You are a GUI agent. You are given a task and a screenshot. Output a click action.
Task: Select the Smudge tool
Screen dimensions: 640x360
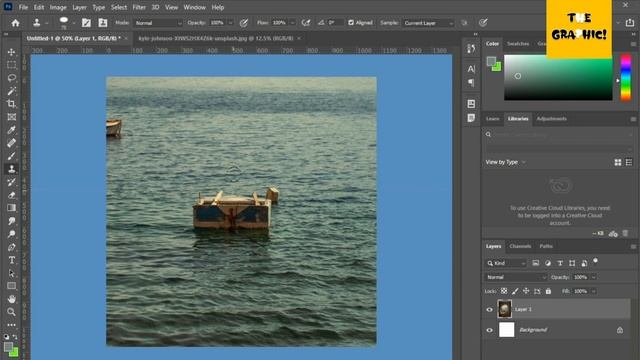pyautogui.click(x=11, y=221)
